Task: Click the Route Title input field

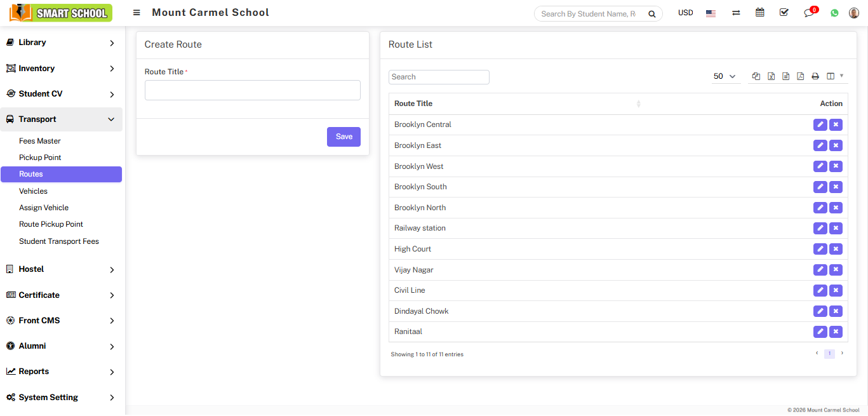Action: (252, 90)
